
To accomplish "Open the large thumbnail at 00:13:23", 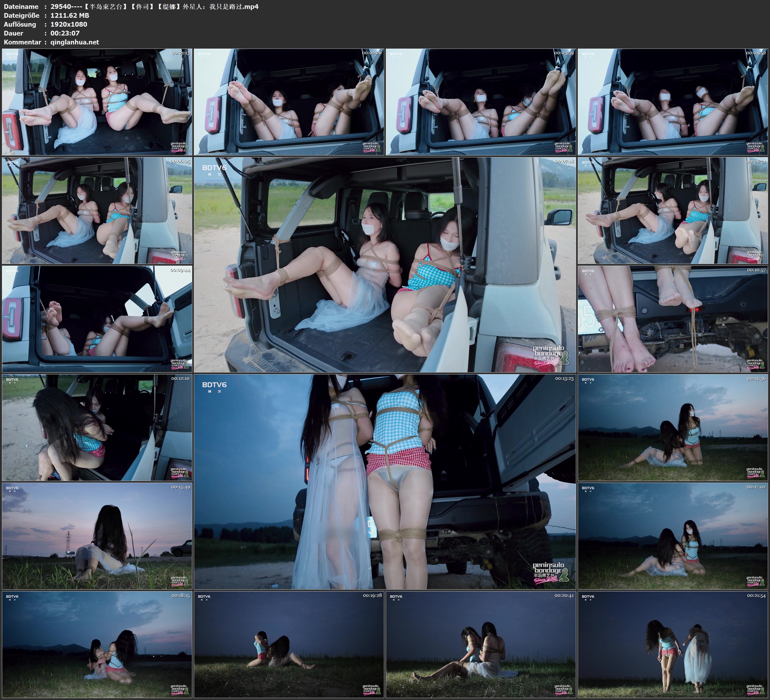I will coord(385,481).
